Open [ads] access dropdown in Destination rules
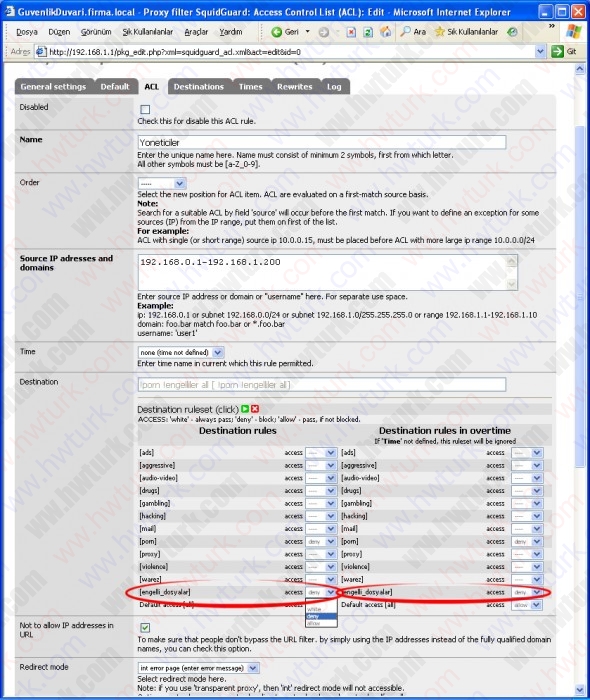The width and height of the screenshot is (590, 700). pyautogui.click(x=321, y=453)
